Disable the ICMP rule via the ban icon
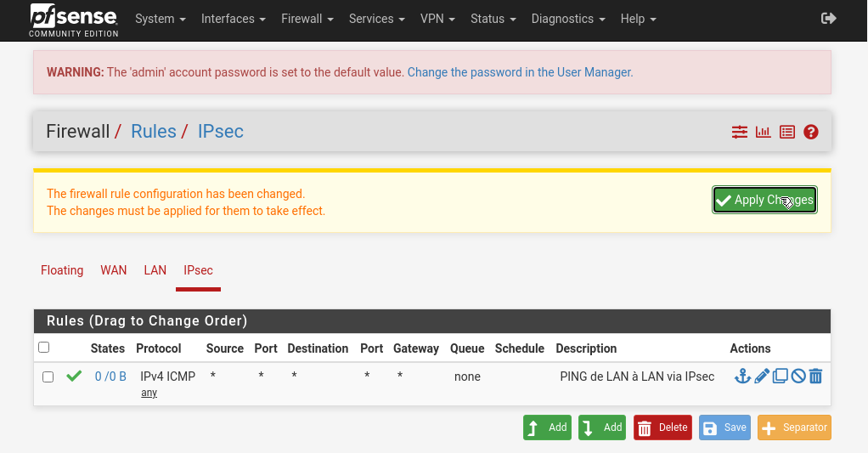Screen dimensions: 868x453 (798, 376)
